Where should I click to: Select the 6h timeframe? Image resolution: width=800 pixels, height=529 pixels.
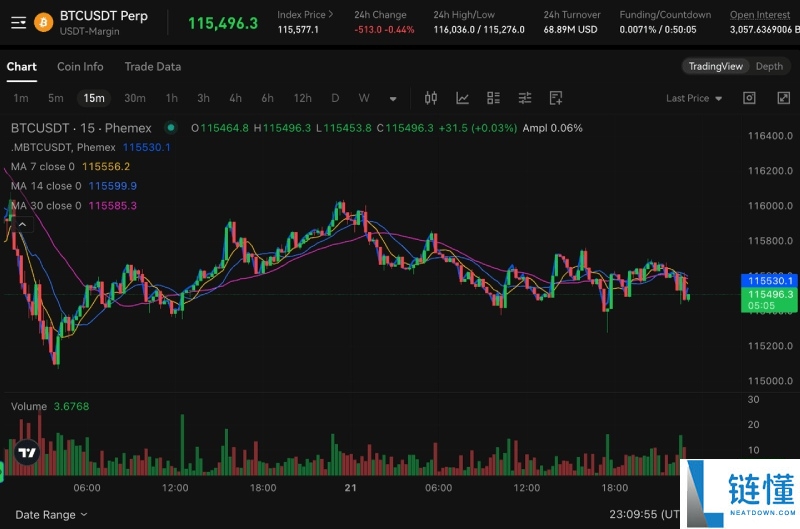(267, 98)
